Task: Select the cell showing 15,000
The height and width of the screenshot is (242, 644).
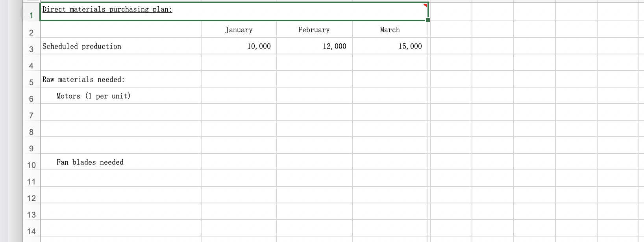Action: pos(390,46)
